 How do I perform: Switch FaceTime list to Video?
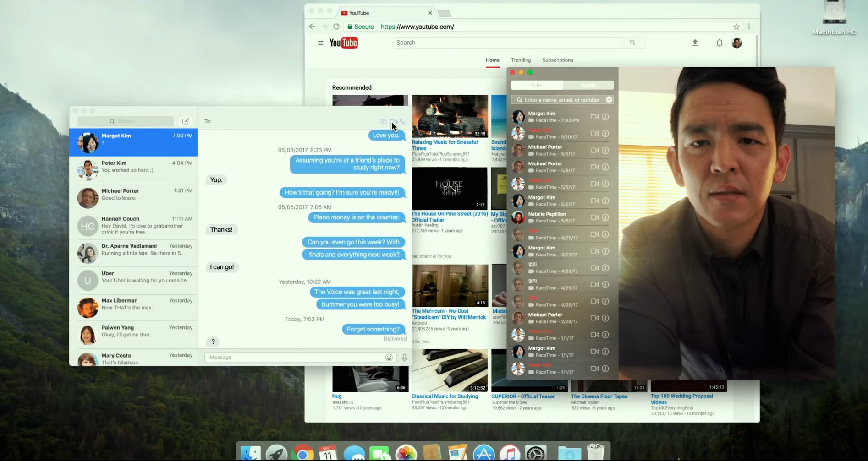click(537, 85)
